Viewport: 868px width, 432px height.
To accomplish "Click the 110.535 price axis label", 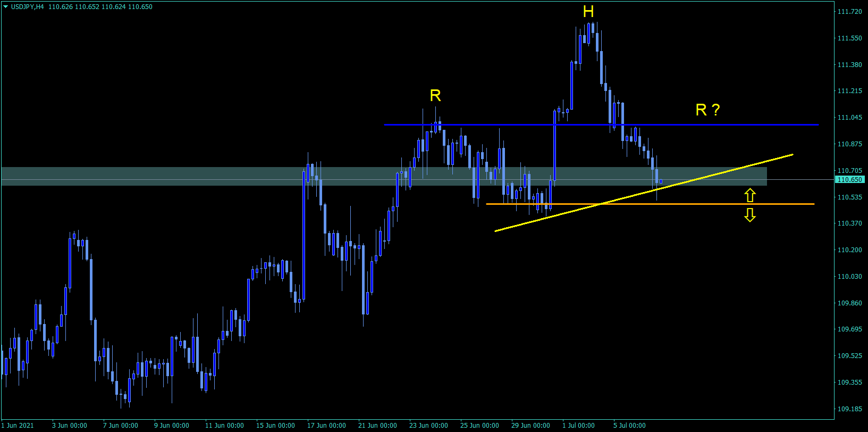I will pos(849,197).
